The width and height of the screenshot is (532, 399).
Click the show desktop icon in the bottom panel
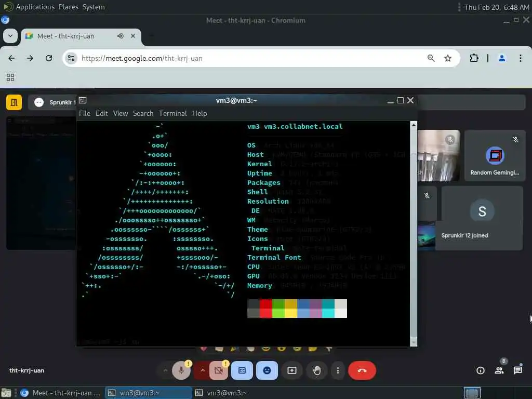coord(6,393)
